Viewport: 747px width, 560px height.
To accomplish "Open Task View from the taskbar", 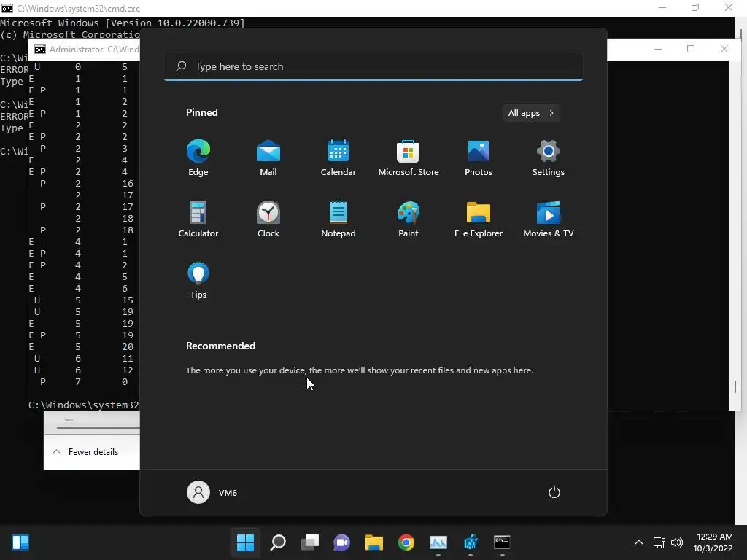I will (x=309, y=542).
